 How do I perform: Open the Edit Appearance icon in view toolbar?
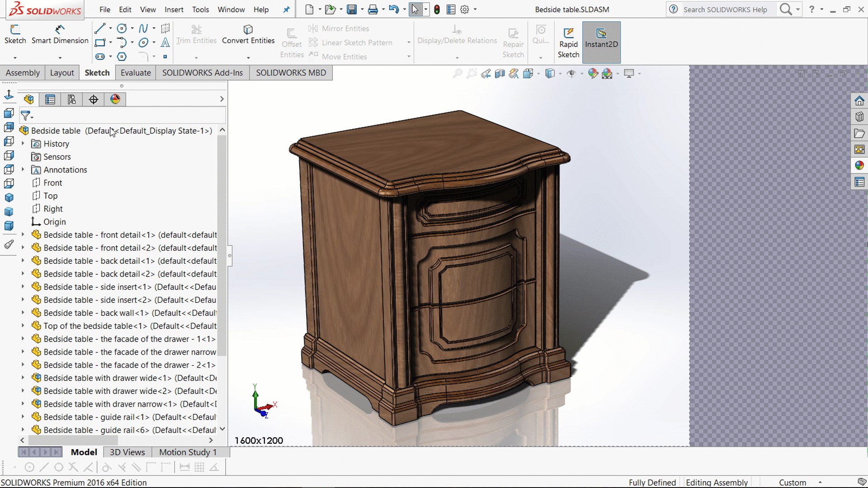pyautogui.click(x=593, y=73)
